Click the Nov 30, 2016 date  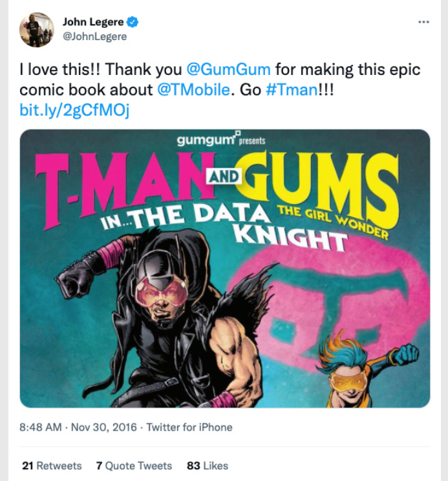click(103, 427)
